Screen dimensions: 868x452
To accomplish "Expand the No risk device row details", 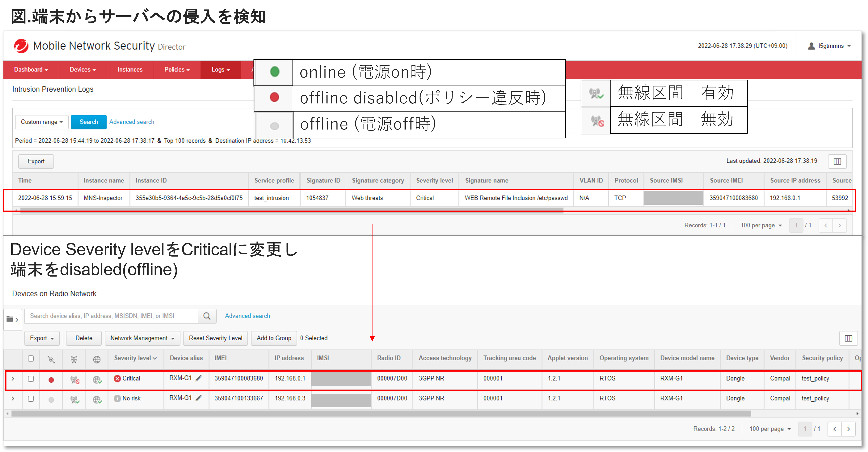I will (13, 398).
